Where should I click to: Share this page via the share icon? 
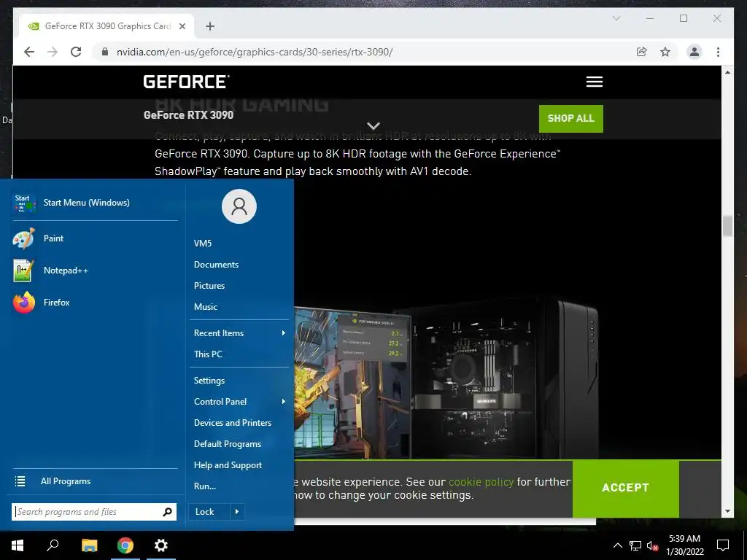click(642, 52)
